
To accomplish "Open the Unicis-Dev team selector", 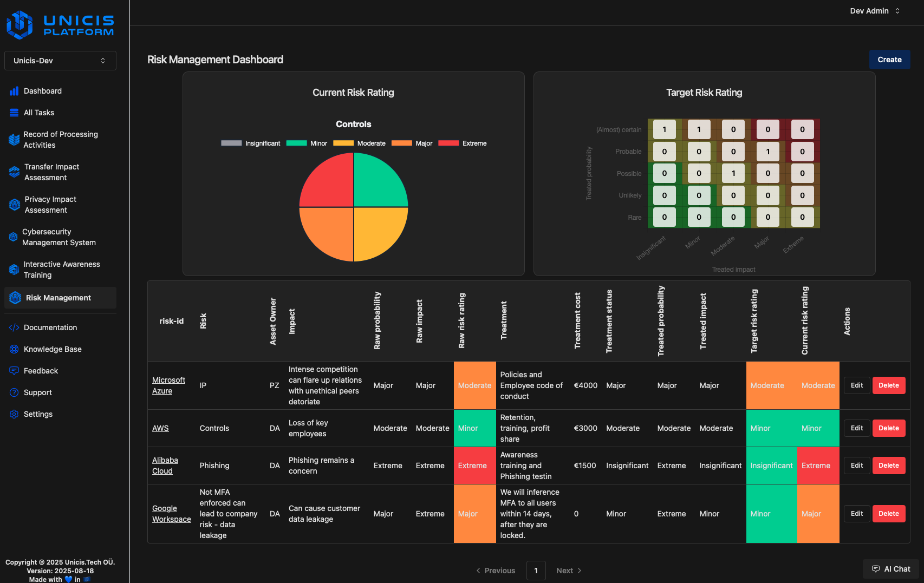I will 60,60.
